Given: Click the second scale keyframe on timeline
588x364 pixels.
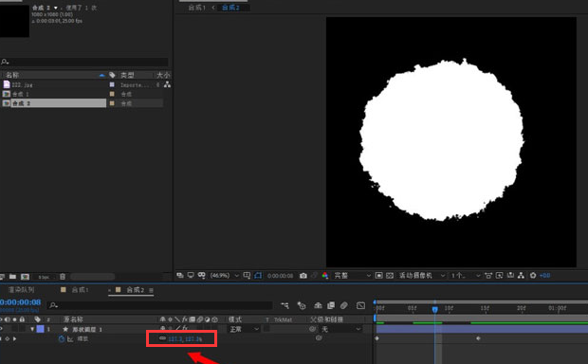Looking at the screenshot, I should pos(478,338).
